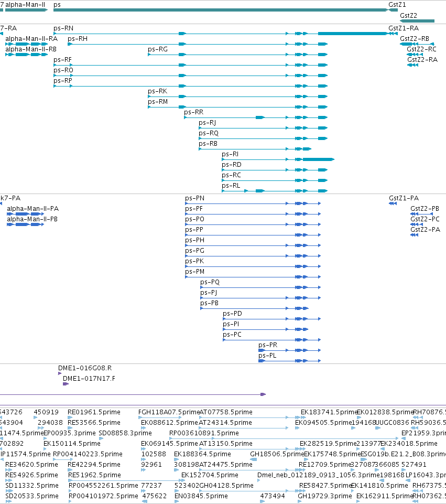Select protein ps-PJ

260,298
